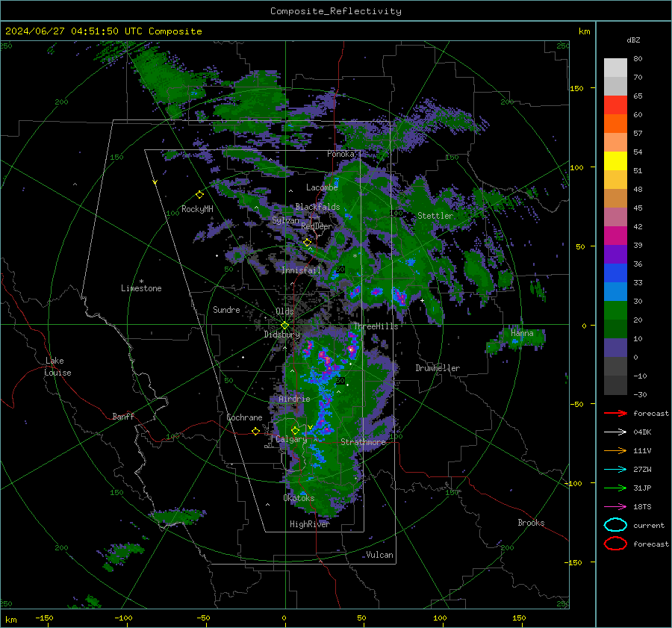Click the 36 dBZ blue swatch
The height and width of the screenshot is (628, 672).
[x=615, y=273]
